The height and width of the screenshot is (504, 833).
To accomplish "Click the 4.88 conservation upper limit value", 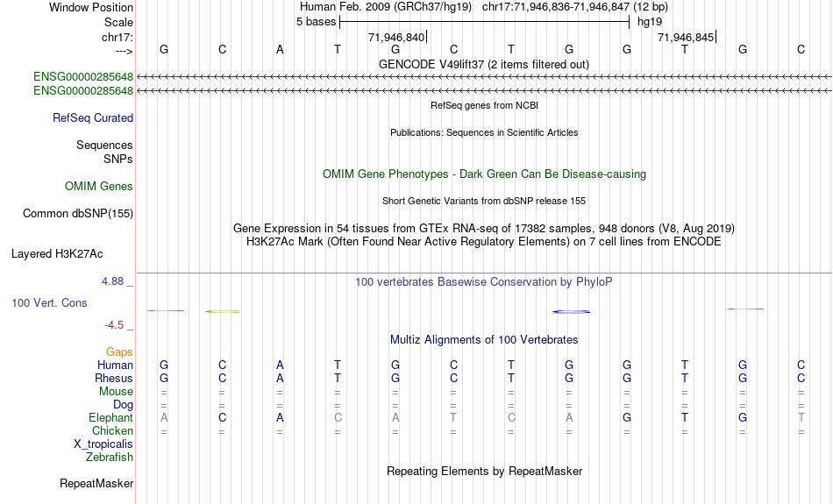I will (x=112, y=281).
